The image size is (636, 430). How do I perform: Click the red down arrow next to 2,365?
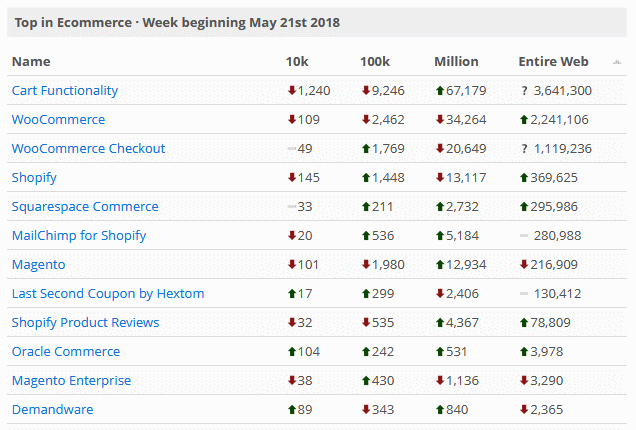[524, 410]
